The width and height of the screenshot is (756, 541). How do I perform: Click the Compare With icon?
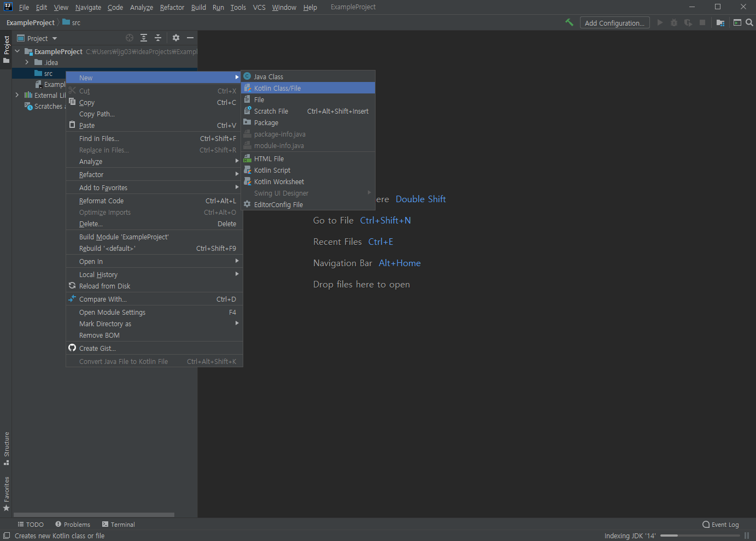[72, 298]
